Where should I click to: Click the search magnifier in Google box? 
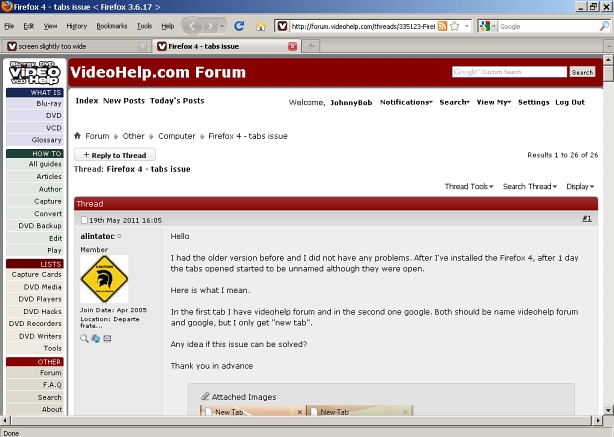tap(604, 26)
